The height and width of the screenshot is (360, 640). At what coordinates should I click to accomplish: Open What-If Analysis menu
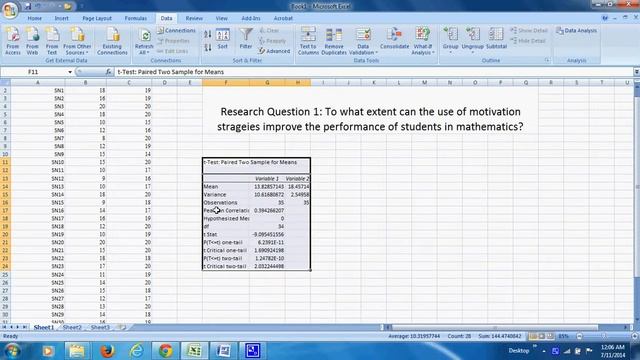pos(422,41)
